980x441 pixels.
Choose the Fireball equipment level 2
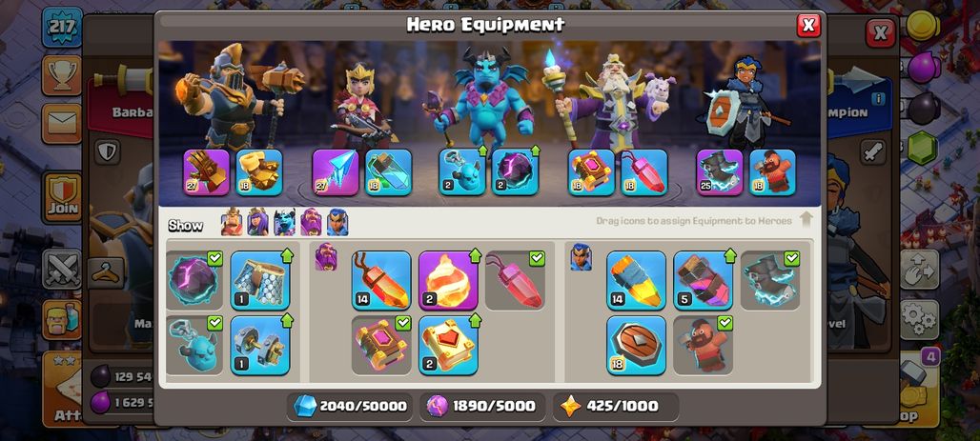point(448,280)
